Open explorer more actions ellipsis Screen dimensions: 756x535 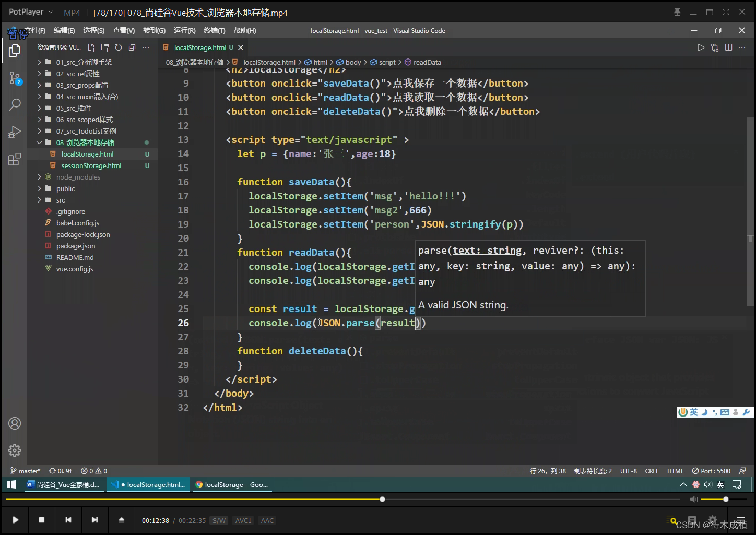[146, 47]
